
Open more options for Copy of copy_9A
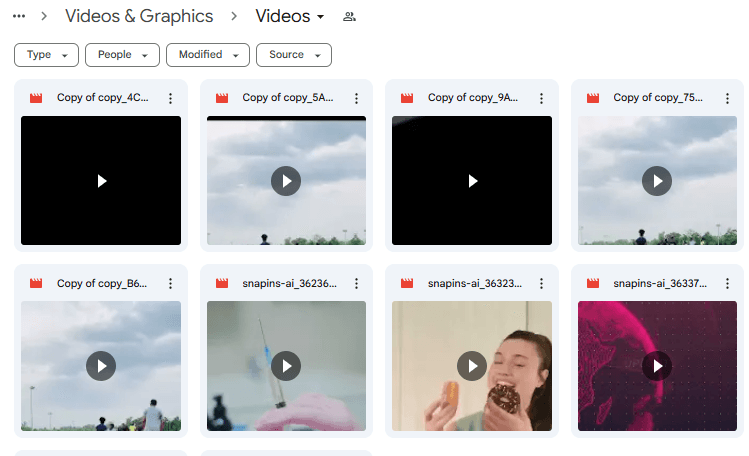click(x=541, y=98)
